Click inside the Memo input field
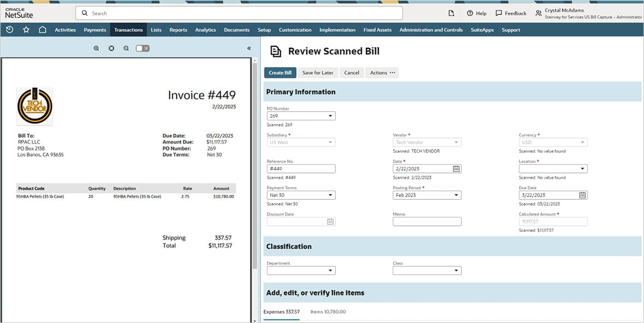This screenshot has height=323, width=644. coord(426,221)
